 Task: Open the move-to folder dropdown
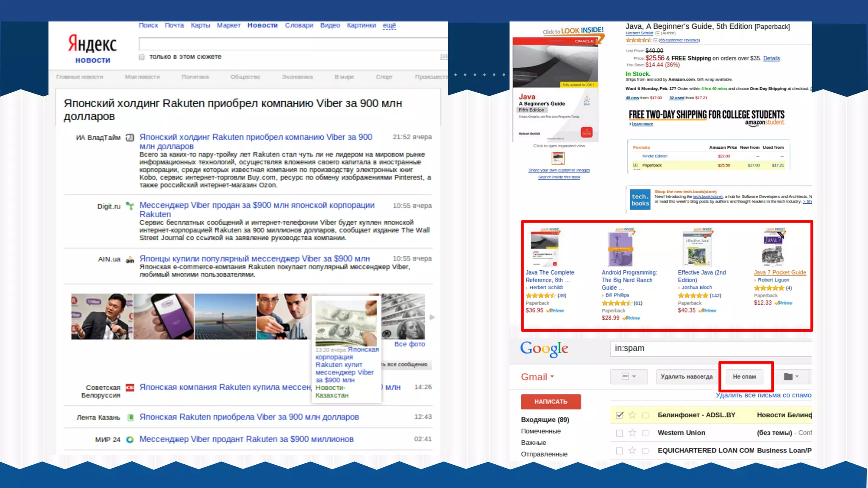tap(791, 377)
